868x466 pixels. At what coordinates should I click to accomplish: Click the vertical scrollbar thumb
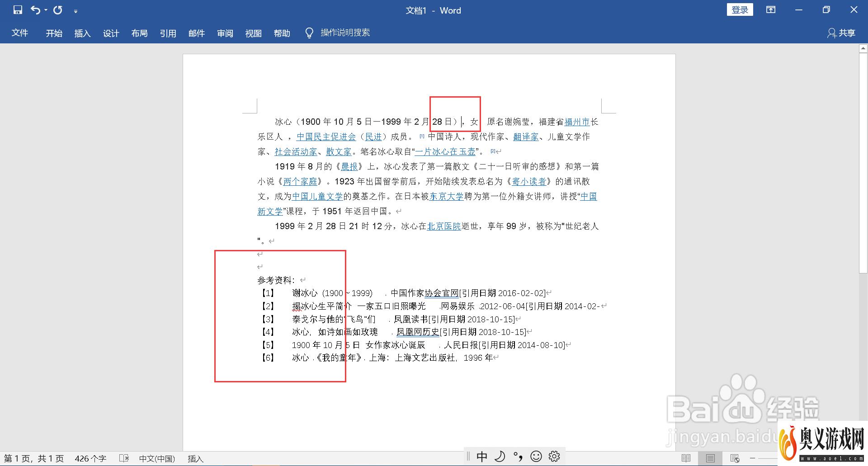863,163
